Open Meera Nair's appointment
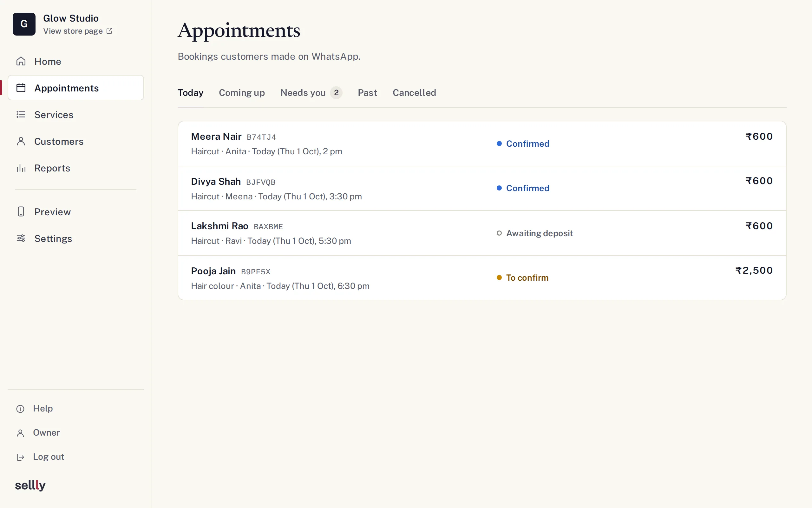The image size is (812, 508). coord(482,144)
